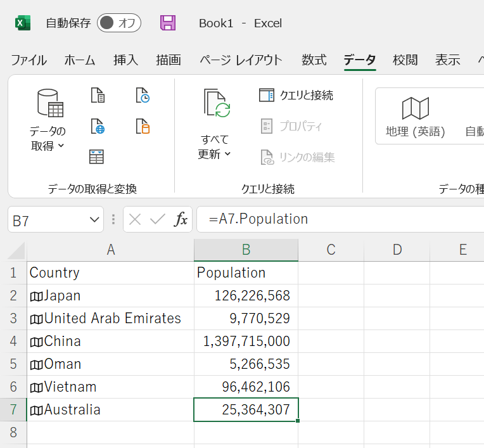This screenshot has height=448, width=484.
Task: Click the map icon beside Vietnam
Action: click(x=36, y=388)
